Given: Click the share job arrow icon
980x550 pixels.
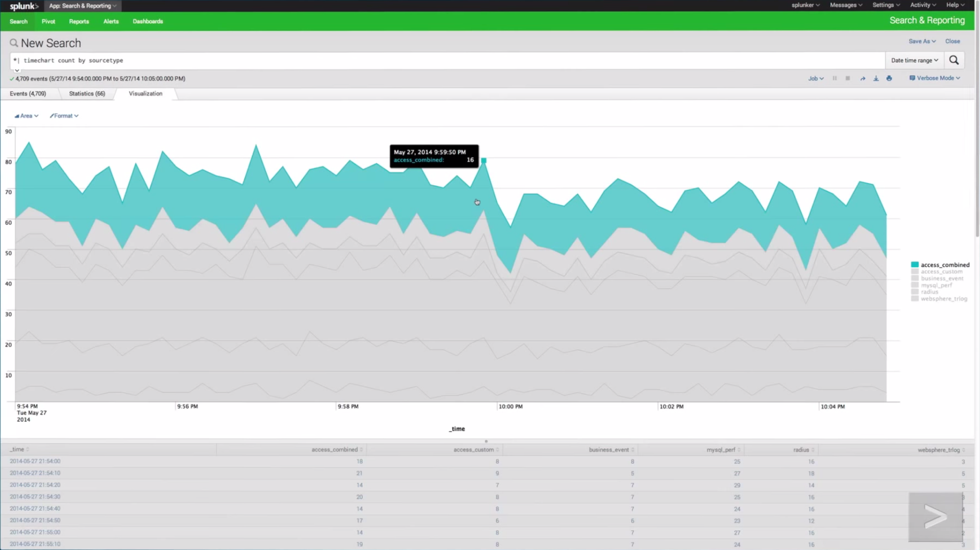Looking at the screenshot, I should [862, 78].
